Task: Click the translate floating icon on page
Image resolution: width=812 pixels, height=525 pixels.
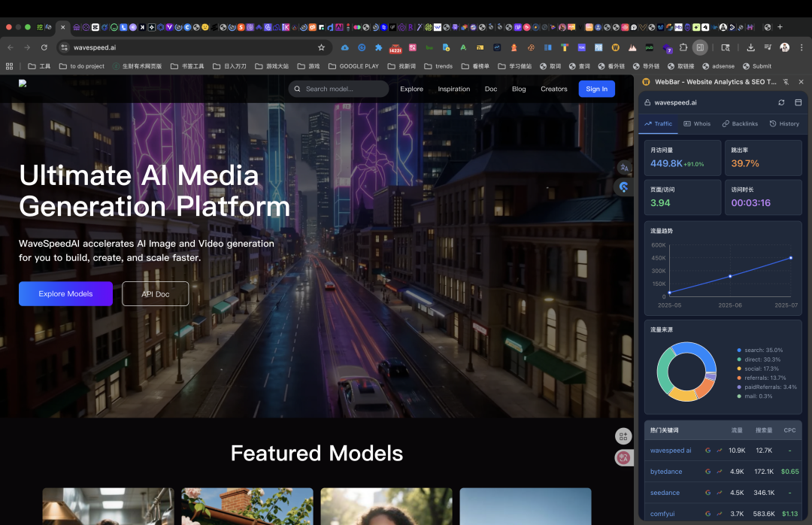Action: tap(624, 168)
